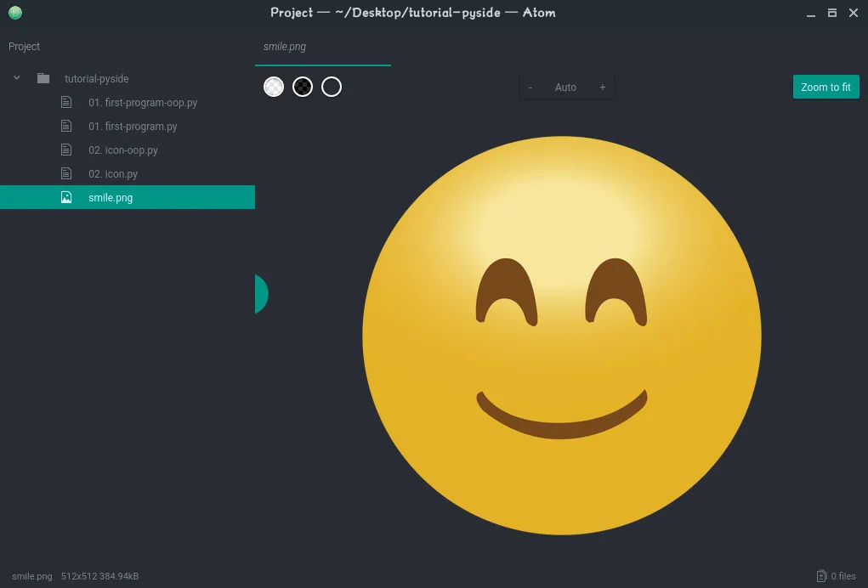
Task: Open 01. first-program-oop.py file
Action: (143, 102)
